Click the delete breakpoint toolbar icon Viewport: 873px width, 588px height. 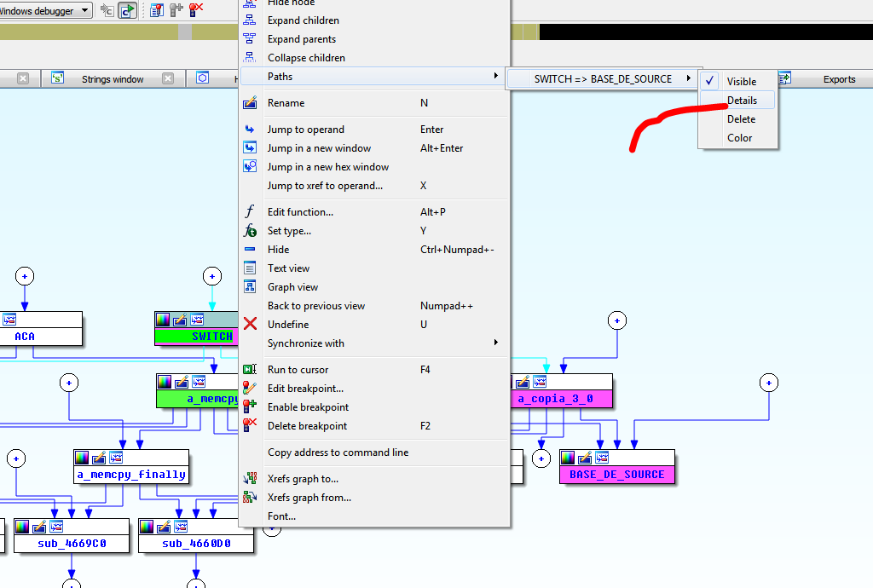[196, 10]
